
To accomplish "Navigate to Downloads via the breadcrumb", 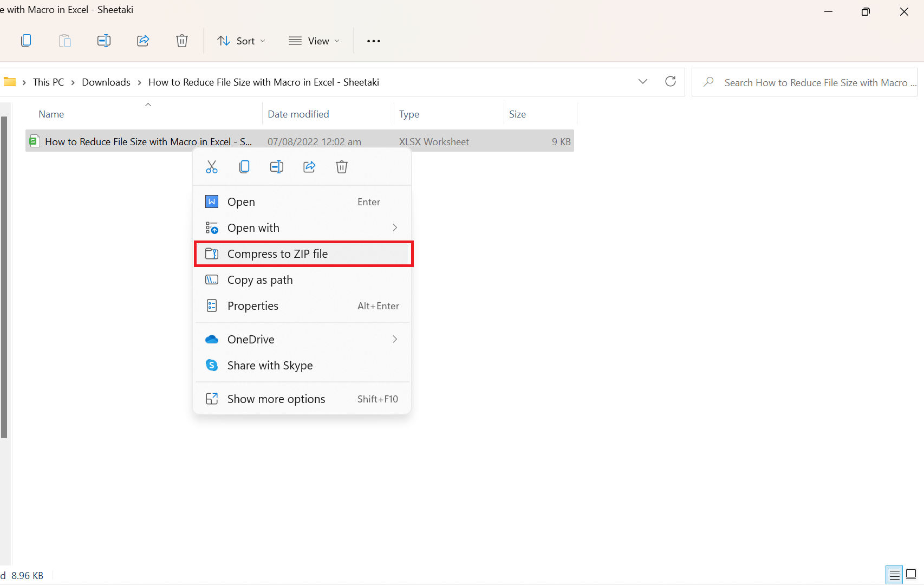I will (106, 82).
